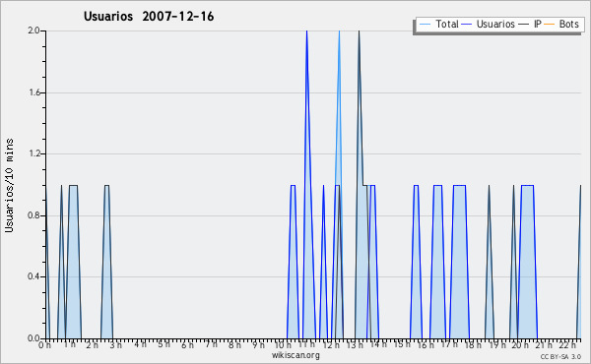Click the 9 h x-axis label
591x364 pixels.
pos(258,345)
